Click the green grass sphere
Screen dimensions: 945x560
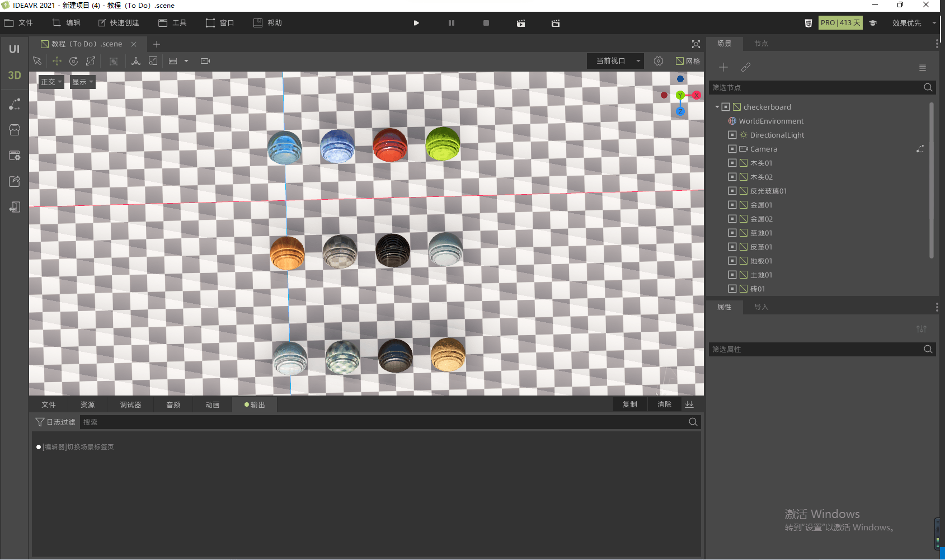[443, 144]
